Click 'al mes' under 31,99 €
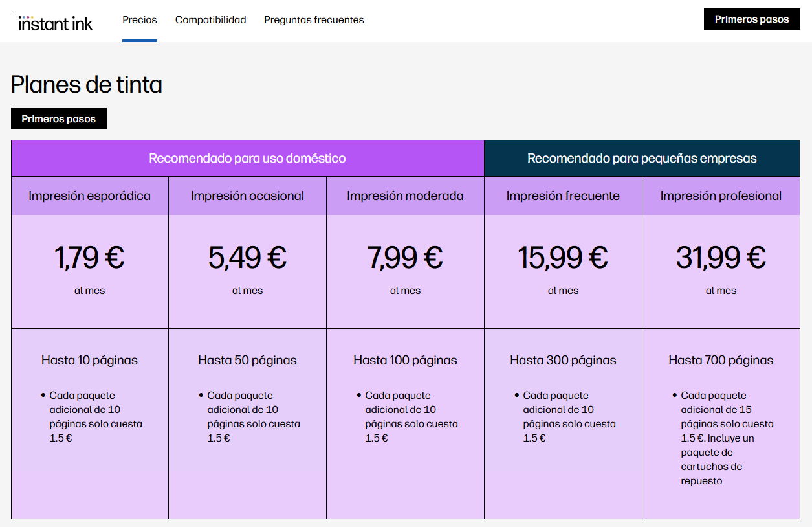 point(721,291)
